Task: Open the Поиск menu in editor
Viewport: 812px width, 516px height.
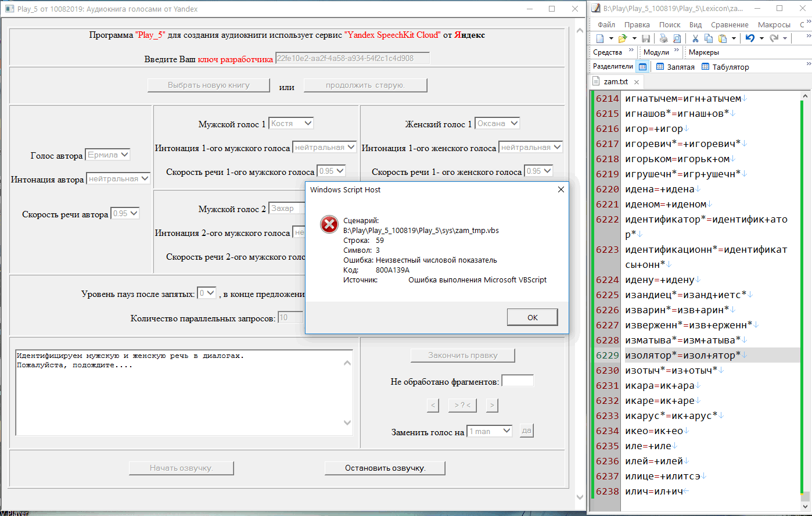Action: 669,24
